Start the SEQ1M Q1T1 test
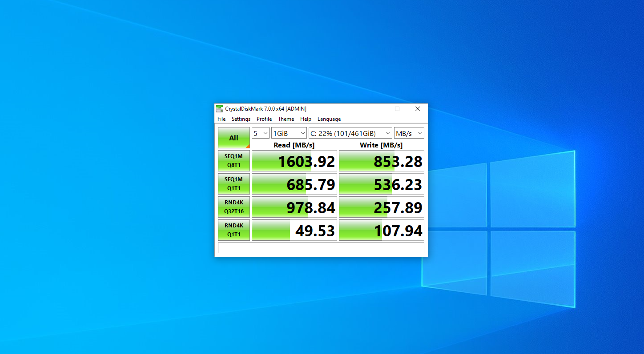 [x=234, y=184]
